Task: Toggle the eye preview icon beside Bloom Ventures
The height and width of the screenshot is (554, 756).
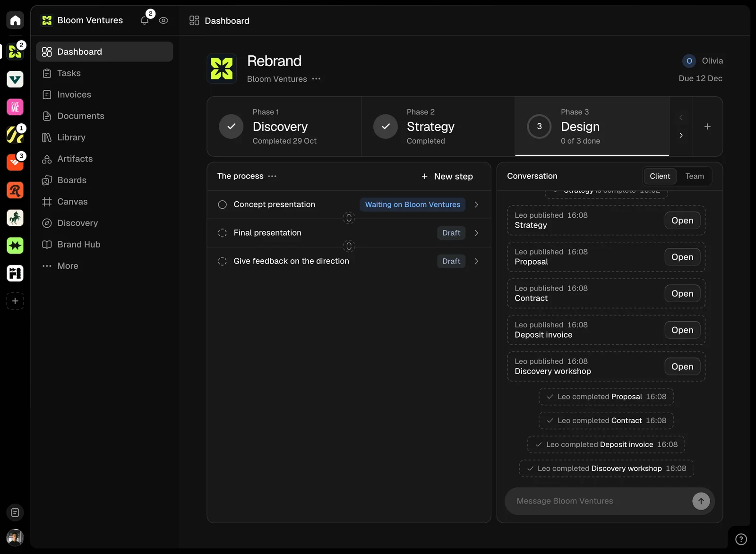Action: click(163, 20)
